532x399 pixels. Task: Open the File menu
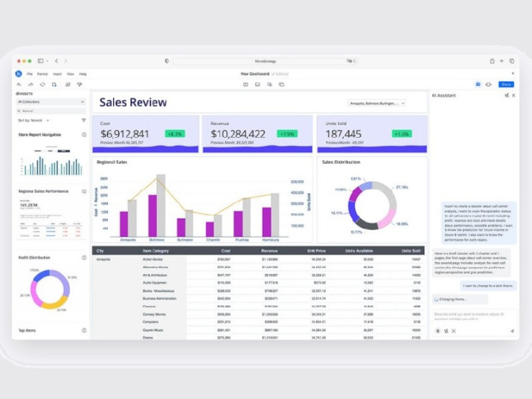(x=30, y=74)
